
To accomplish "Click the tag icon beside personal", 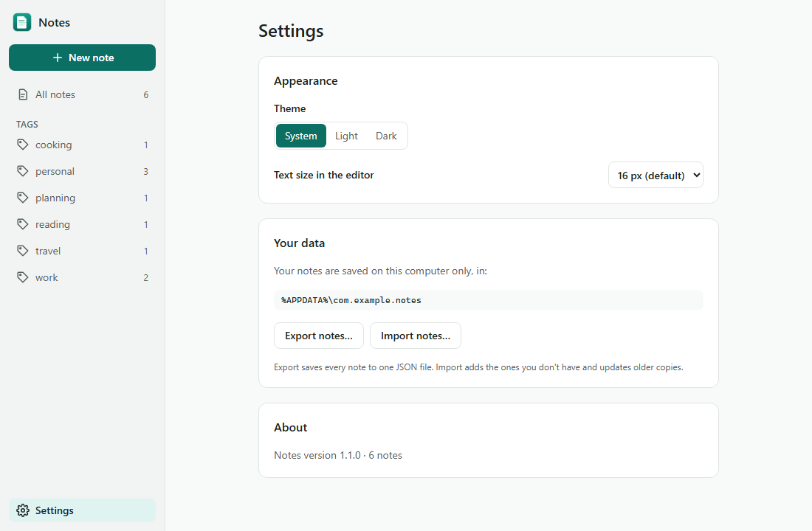I will tap(22, 171).
